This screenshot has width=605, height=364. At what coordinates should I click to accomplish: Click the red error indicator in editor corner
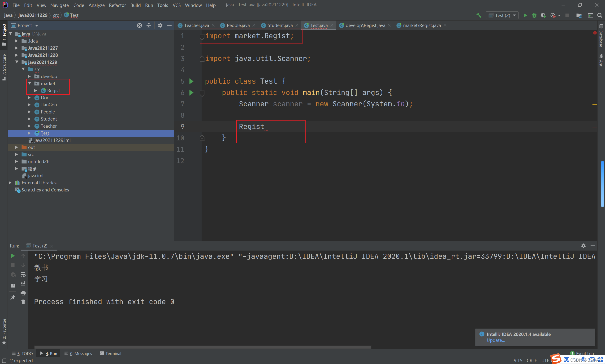(595, 33)
